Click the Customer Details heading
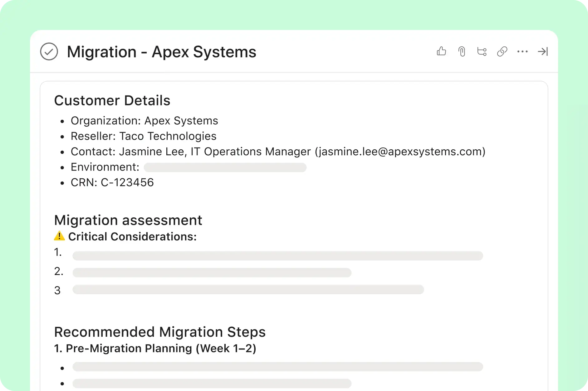 click(112, 100)
